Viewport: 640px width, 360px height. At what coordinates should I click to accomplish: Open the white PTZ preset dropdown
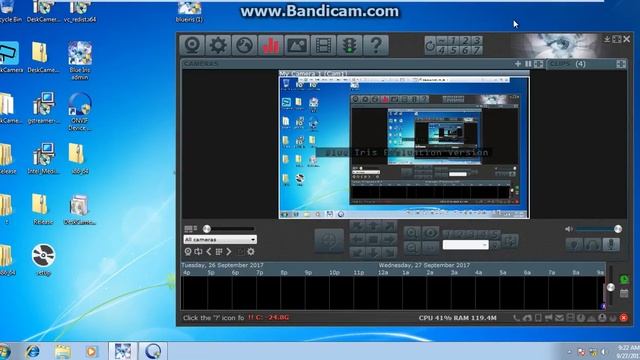click(465, 244)
